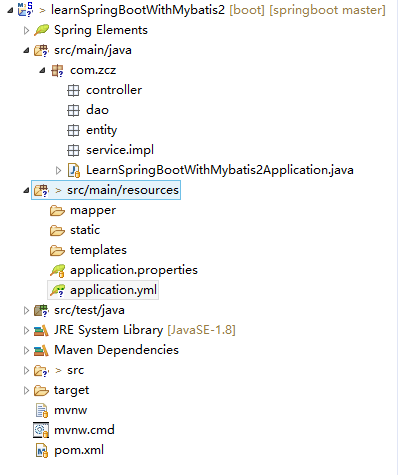Click the Spring Elements leaf icon
Viewport: 398px width, 475px height.
pos(41,30)
